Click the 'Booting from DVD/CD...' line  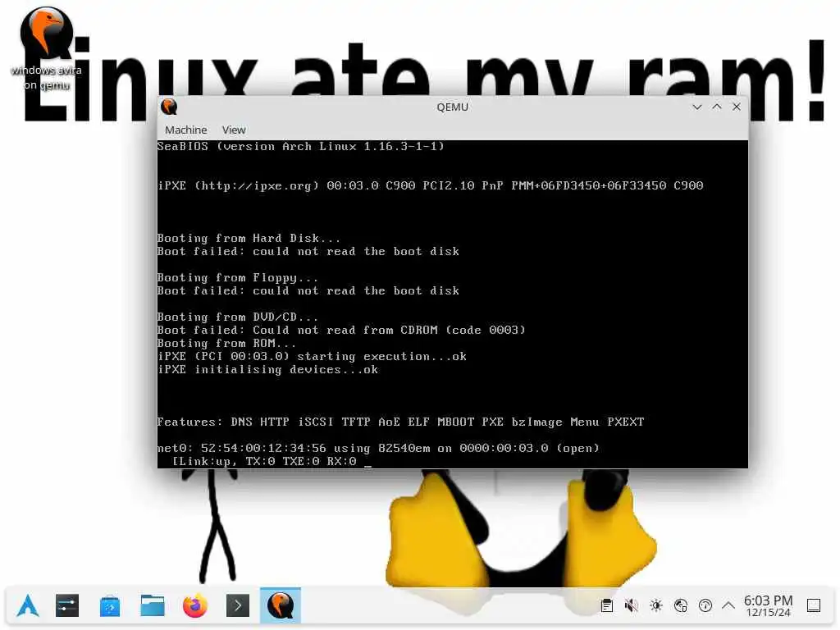coord(238,317)
